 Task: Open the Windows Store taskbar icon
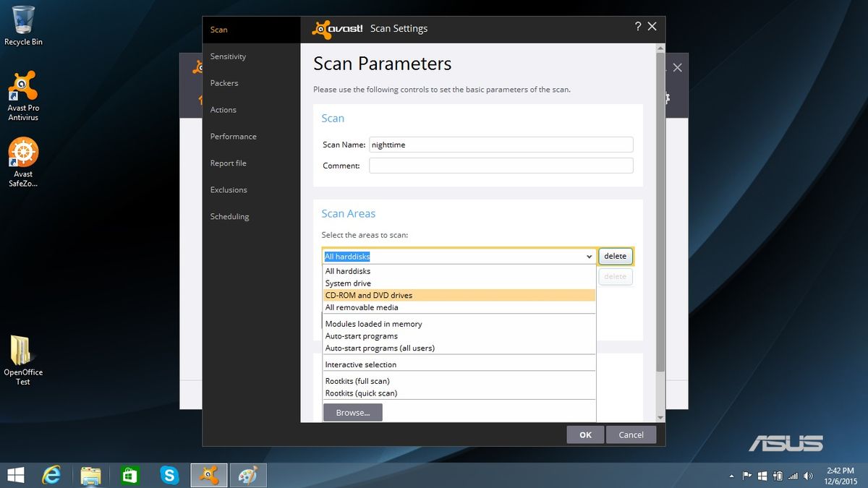(129, 475)
